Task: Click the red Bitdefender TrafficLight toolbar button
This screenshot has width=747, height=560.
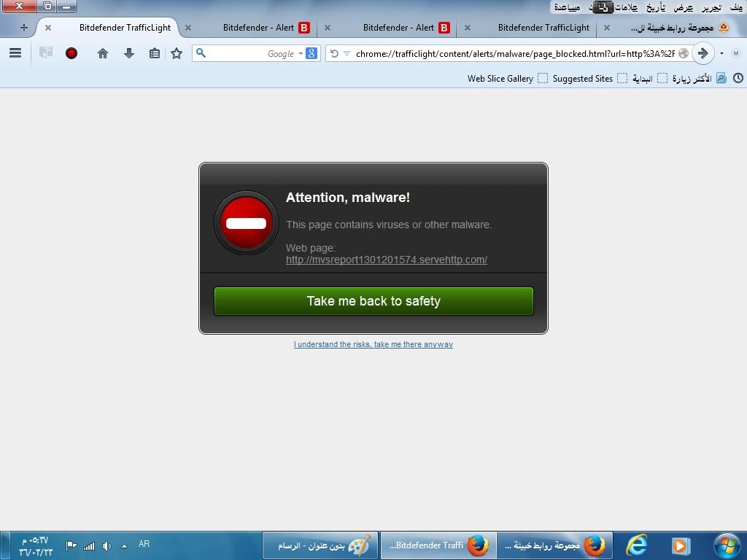Action: (71, 53)
